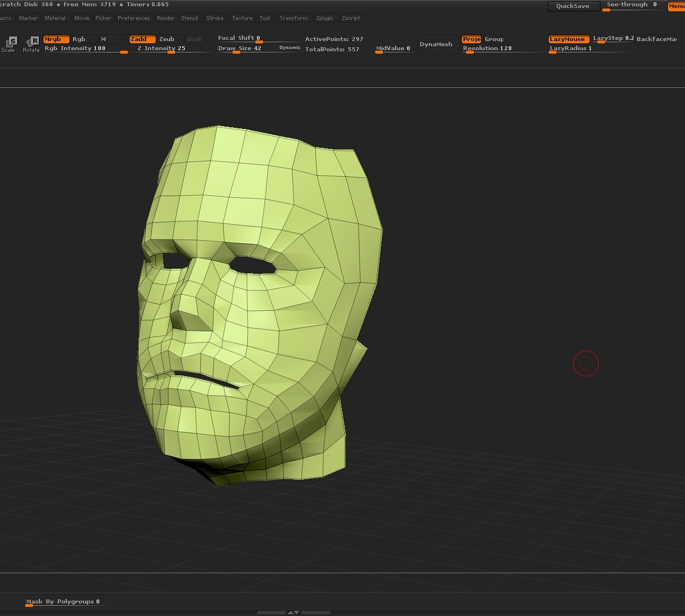Adjust the LazyStep slider
685x616 pixels.
tap(613, 39)
